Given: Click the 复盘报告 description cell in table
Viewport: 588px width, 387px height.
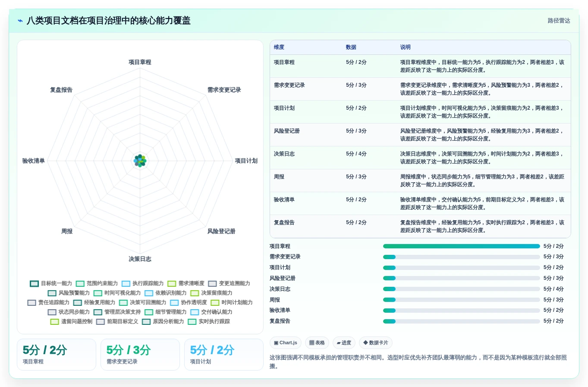Looking at the screenshot, I should point(483,226).
